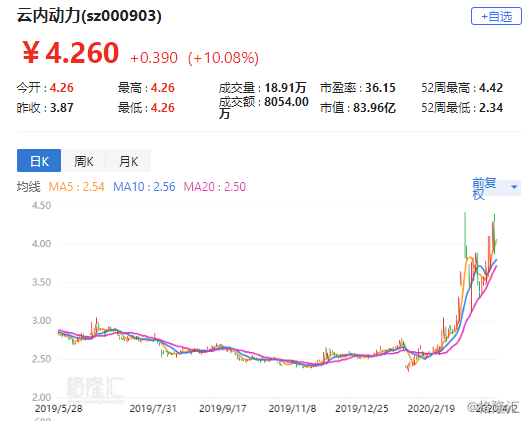Open the 前复权 adjustment dropdown

(x=496, y=188)
